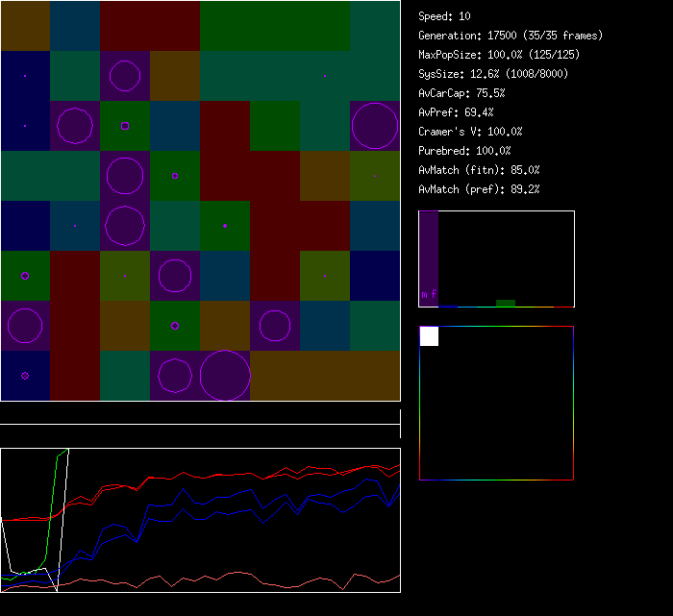Click the AvPref 69.4% statistic

click(x=456, y=112)
